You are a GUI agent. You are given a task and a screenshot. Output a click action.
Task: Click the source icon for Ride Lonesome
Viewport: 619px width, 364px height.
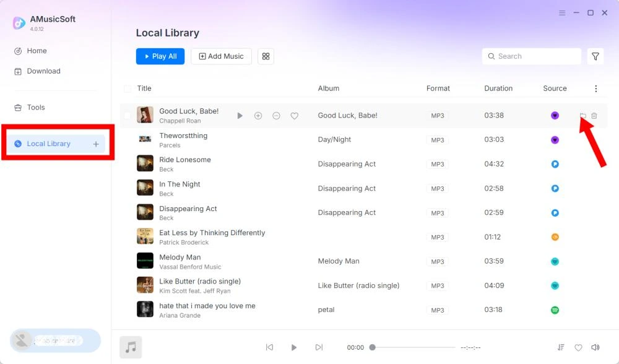(x=555, y=164)
